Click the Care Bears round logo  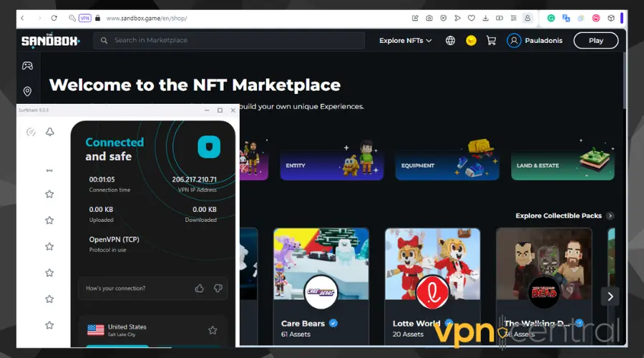pos(321,292)
